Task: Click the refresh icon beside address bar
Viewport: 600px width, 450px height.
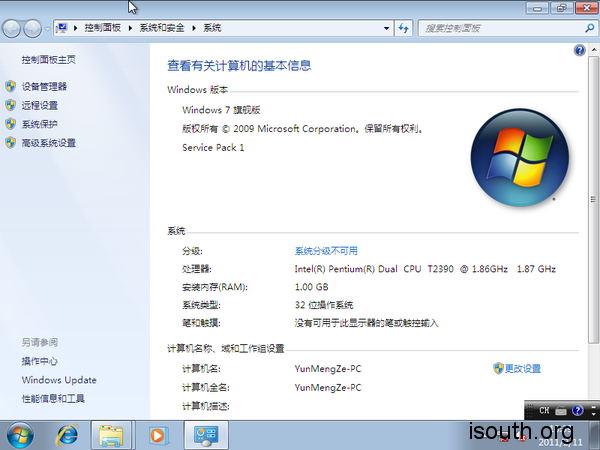Action: coord(403,29)
